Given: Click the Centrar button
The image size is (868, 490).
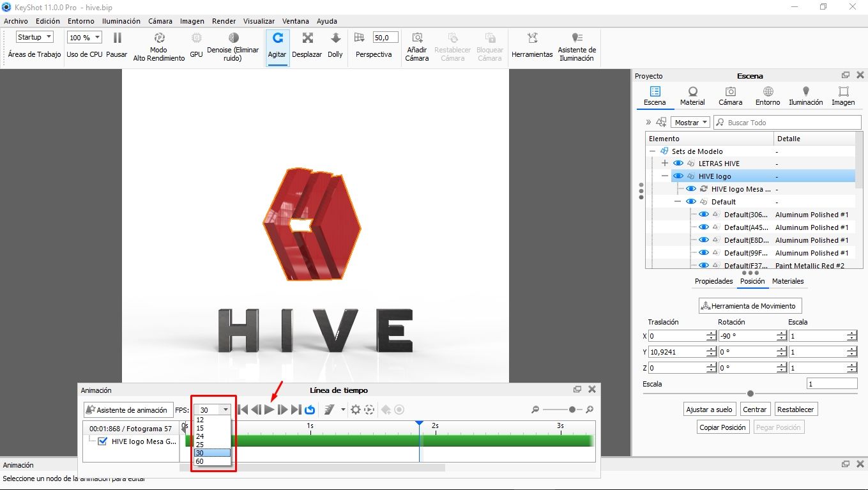Looking at the screenshot, I should 754,410.
